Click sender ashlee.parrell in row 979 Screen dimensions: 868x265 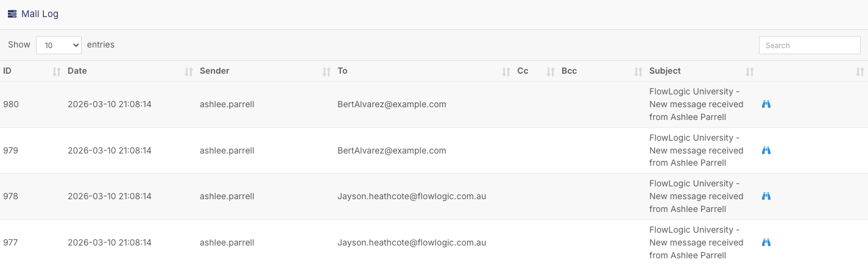pyautogui.click(x=227, y=150)
